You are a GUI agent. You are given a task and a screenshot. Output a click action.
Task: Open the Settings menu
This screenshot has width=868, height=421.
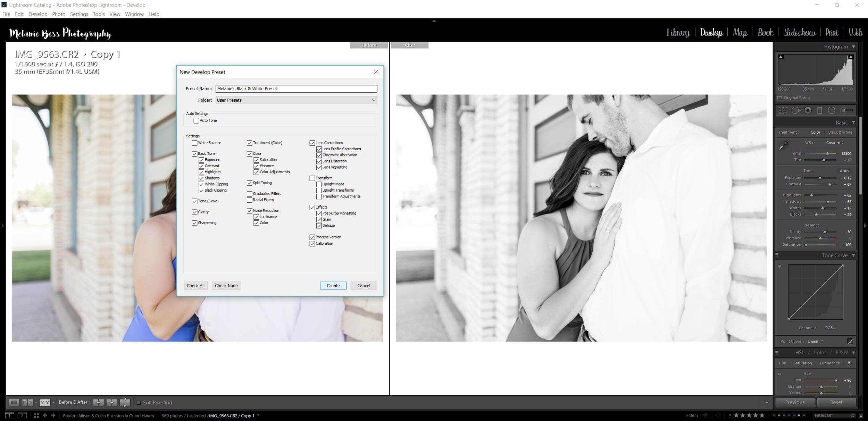(79, 14)
